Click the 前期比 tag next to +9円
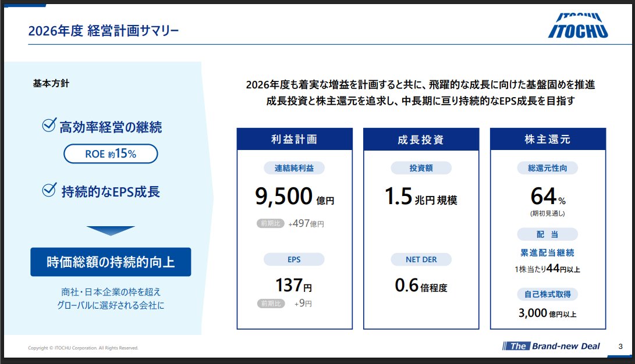The image size is (635, 364). tap(271, 304)
